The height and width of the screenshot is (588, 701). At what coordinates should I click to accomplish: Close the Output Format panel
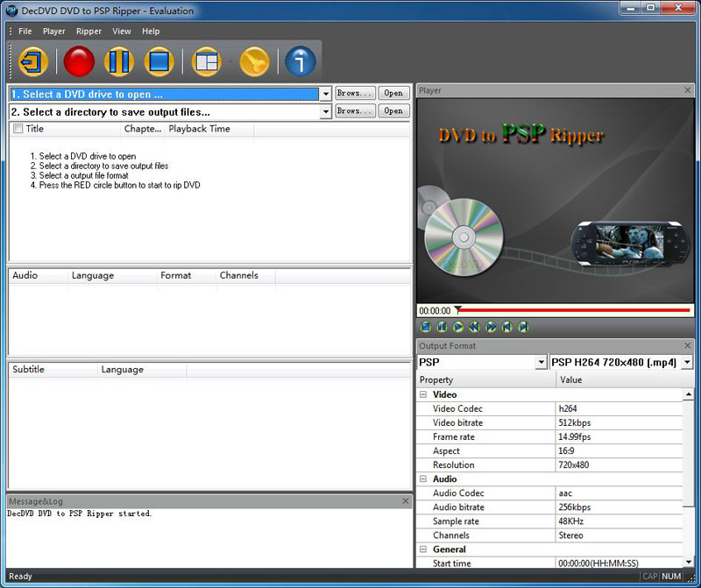[x=688, y=345]
